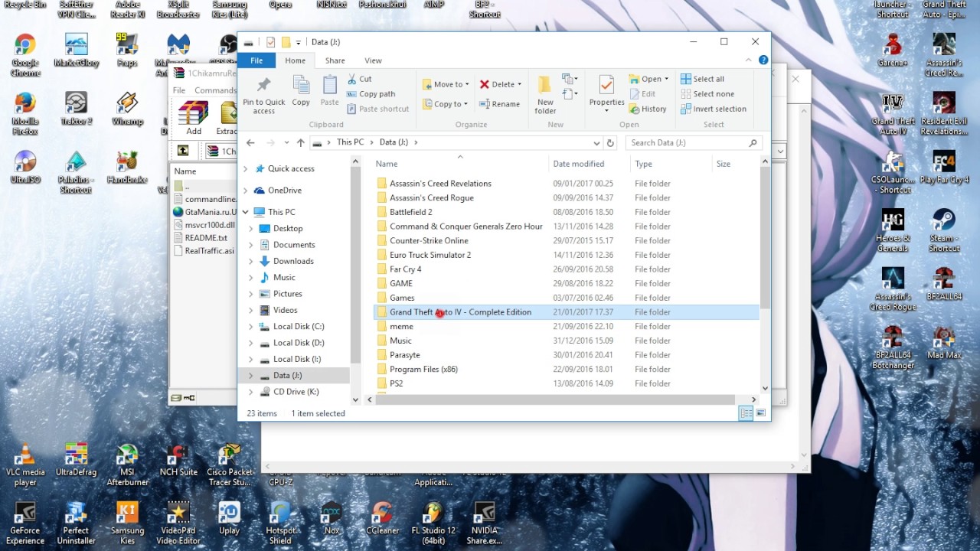This screenshot has width=980, height=551.
Task: Switch to the Share ribbon tab
Action: pyautogui.click(x=335, y=60)
